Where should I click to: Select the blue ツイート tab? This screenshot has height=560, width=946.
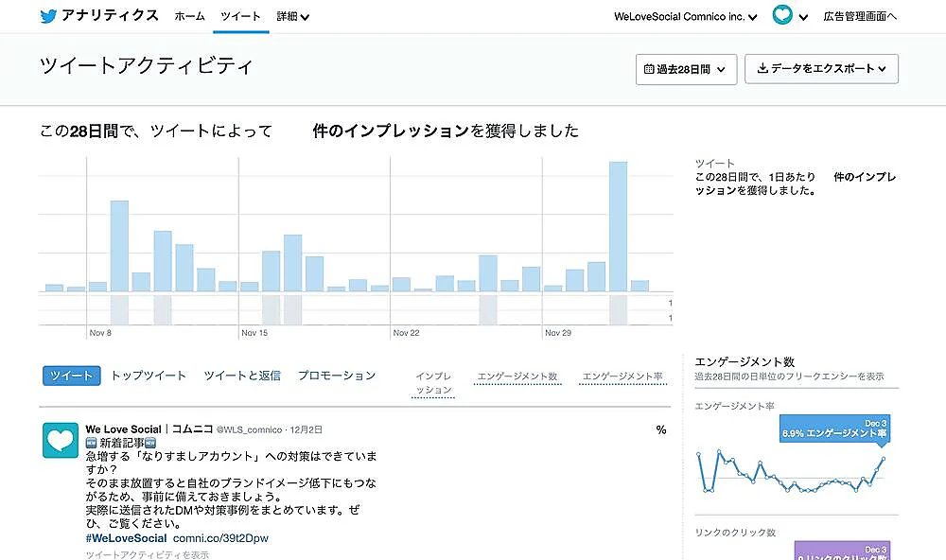[71, 376]
